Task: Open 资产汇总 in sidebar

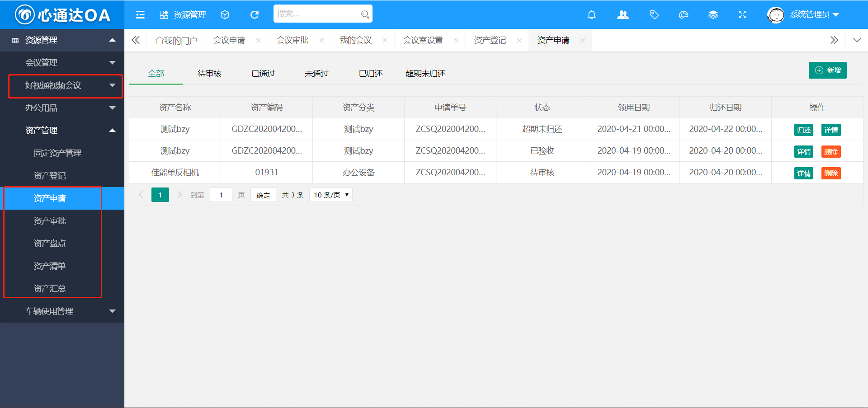Action: tap(62, 289)
